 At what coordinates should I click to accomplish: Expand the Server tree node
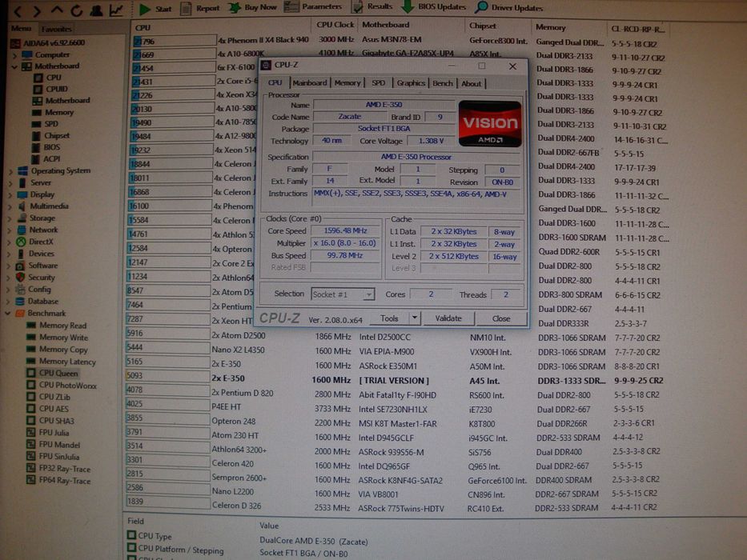click(10, 183)
